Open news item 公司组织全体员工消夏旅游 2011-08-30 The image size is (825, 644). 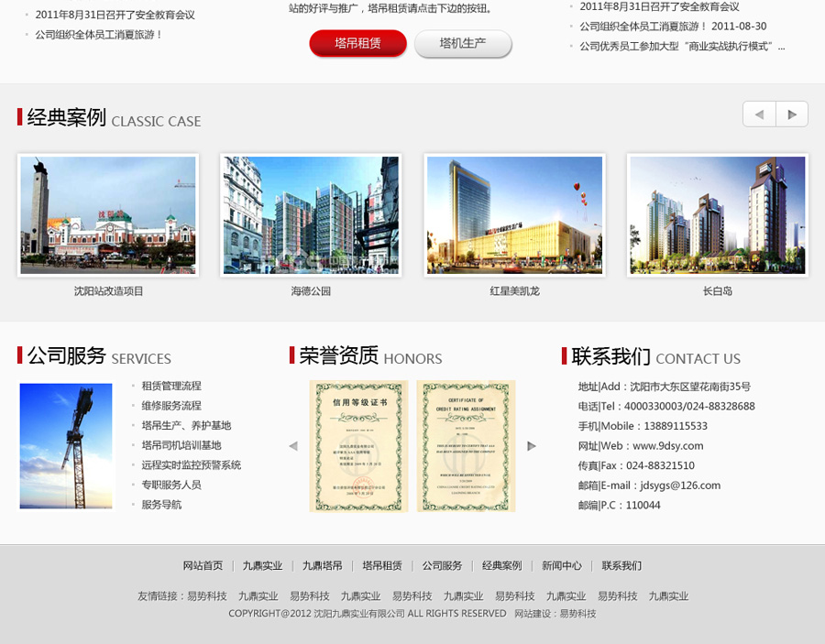pyautogui.click(x=673, y=27)
